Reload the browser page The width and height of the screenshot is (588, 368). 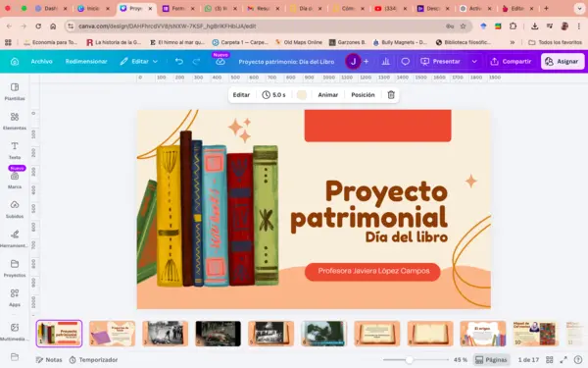38,26
